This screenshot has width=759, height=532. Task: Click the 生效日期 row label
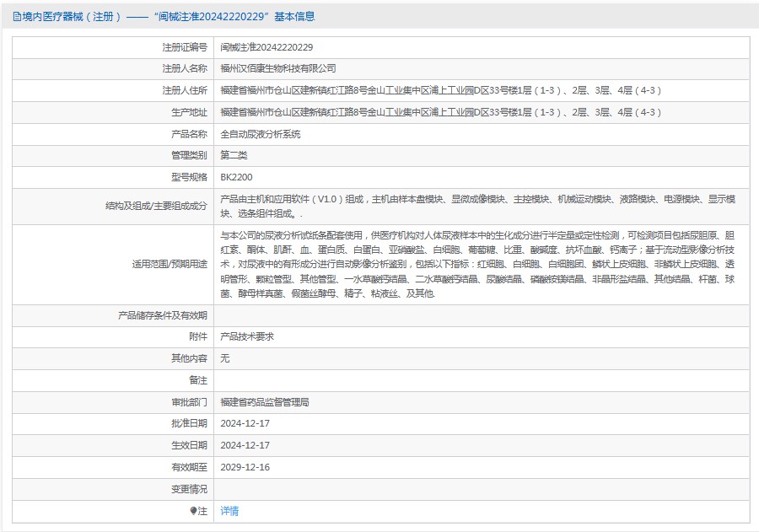(189, 445)
